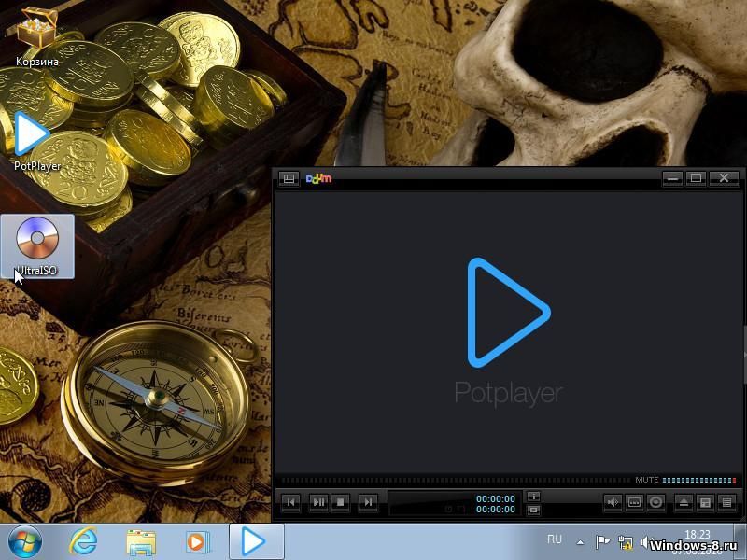This screenshot has height=560, width=747.
Task: Open the PotPlayer control panel button
Action: (706, 502)
